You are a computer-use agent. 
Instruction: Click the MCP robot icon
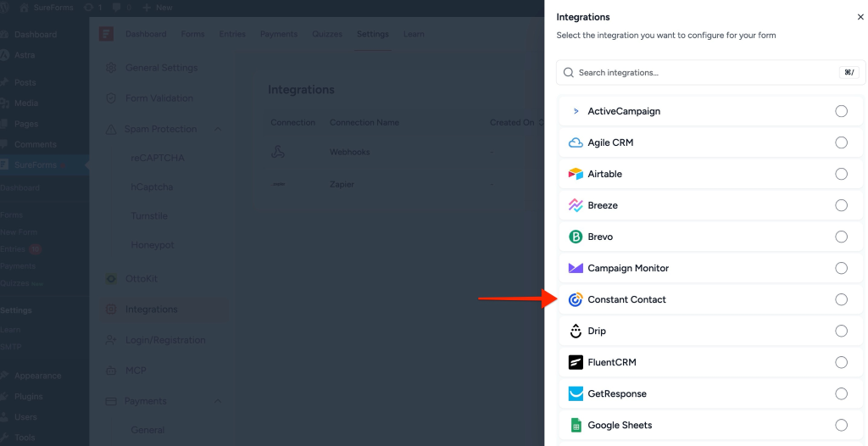111,371
